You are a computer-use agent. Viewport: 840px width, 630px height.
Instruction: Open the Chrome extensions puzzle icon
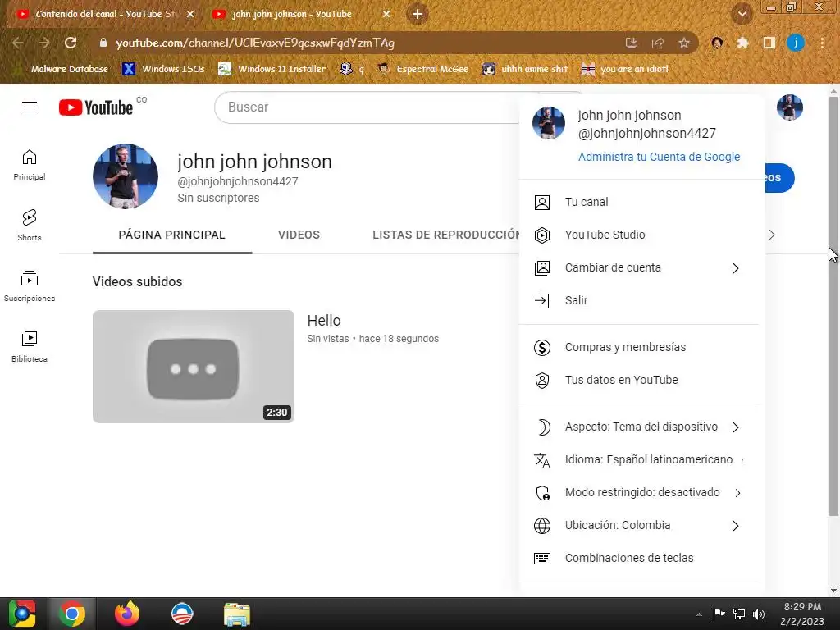click(742, 43)
